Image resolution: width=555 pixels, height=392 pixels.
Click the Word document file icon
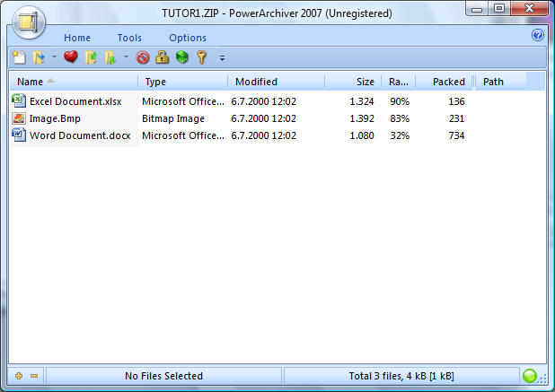coord(19,135)
